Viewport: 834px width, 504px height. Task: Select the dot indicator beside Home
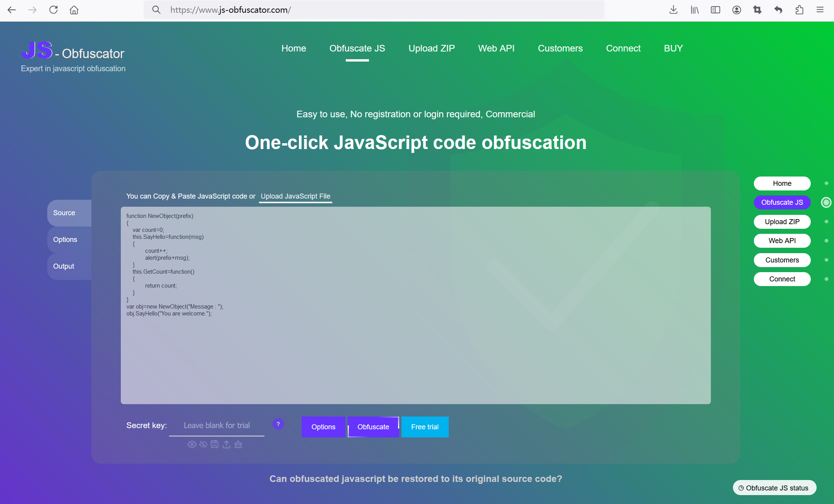click(x=826, y=183)
